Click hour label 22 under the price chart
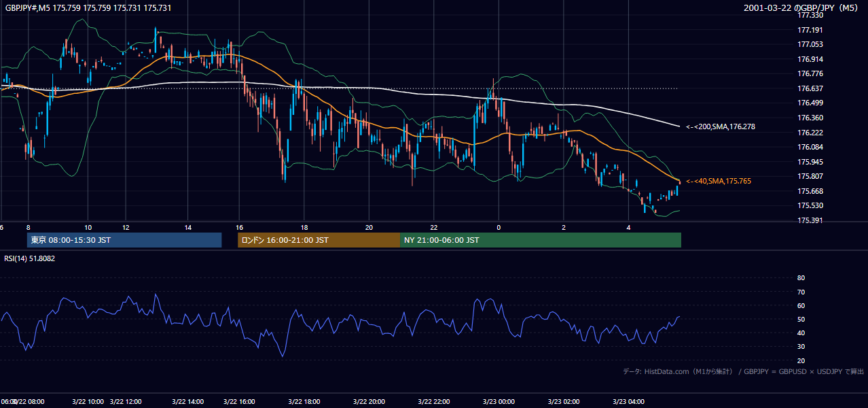868x408 pixels. point(434,227)
